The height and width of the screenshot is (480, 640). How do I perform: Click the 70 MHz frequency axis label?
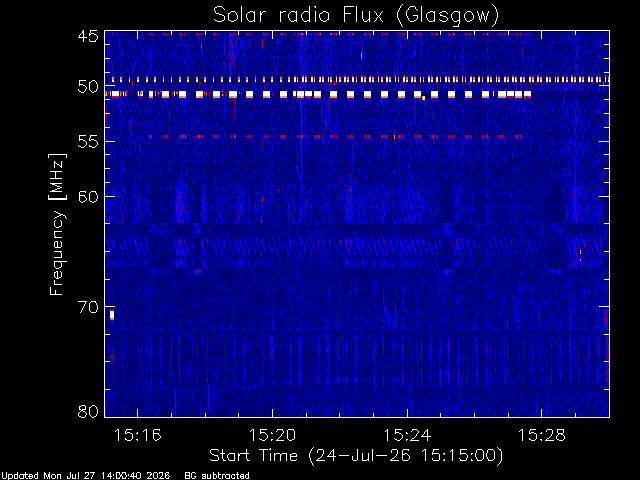[88, 307]
